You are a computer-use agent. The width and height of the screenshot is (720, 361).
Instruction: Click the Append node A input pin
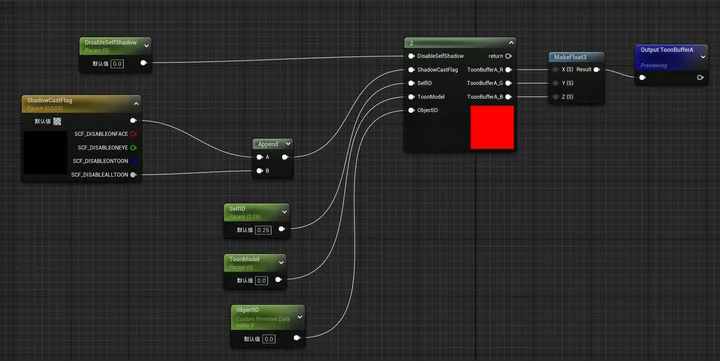tap(259, 157)
